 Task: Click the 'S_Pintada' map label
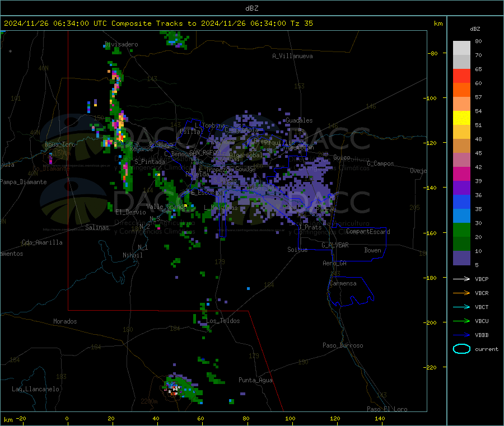[150, 162]
